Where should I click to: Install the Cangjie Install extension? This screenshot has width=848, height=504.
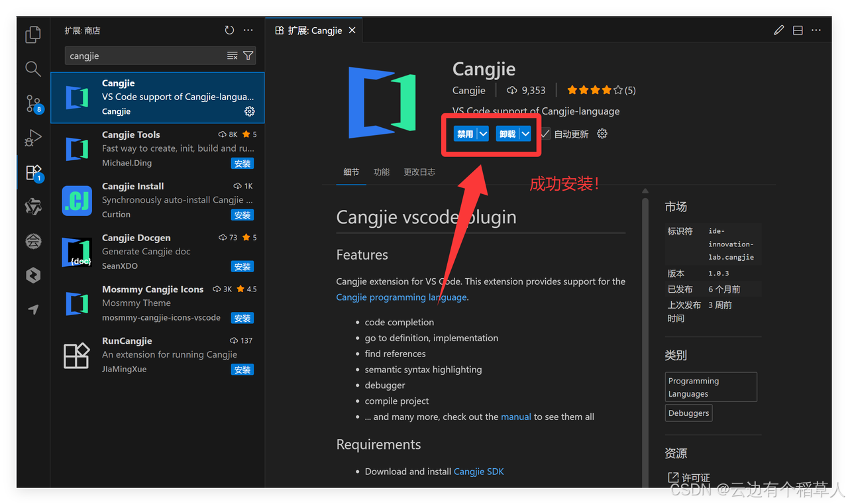(x=242, y=215)
